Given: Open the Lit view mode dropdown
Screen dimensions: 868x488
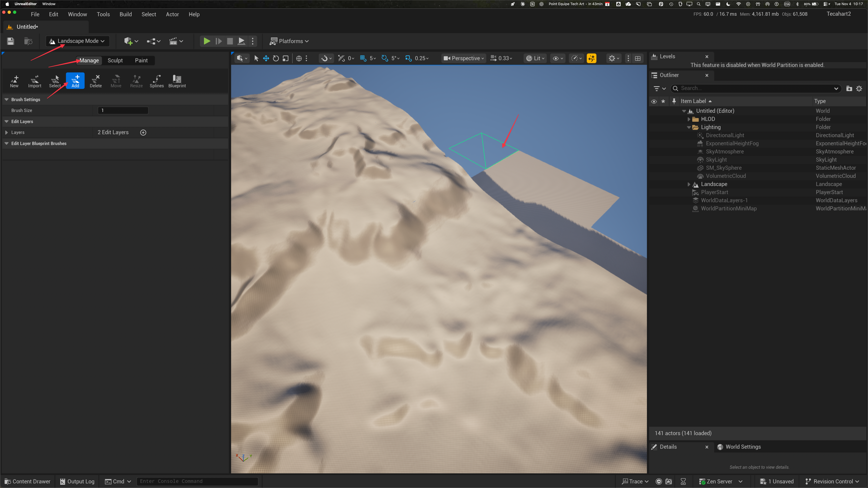Looking at the screenshot, I should [x=535, y=58].
